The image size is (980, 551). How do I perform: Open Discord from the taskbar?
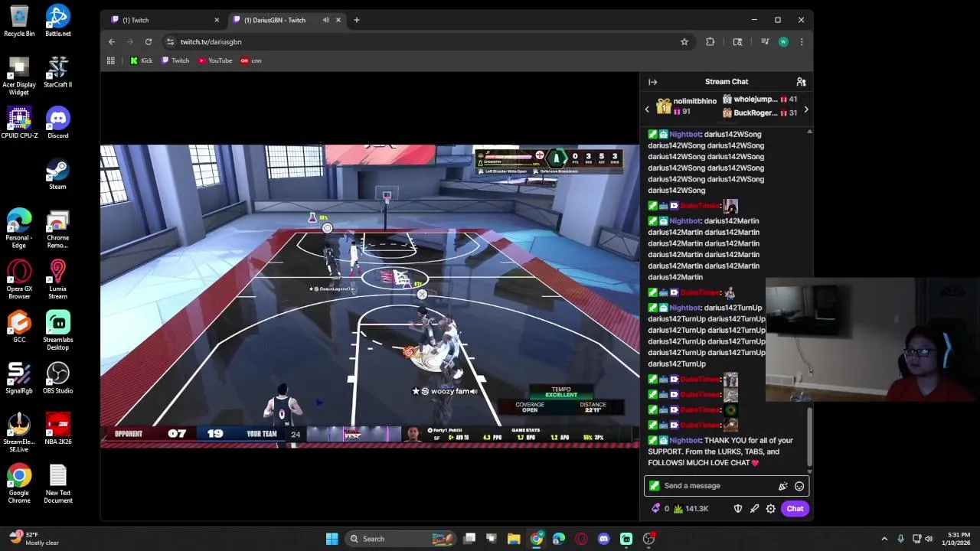(603, 539)
